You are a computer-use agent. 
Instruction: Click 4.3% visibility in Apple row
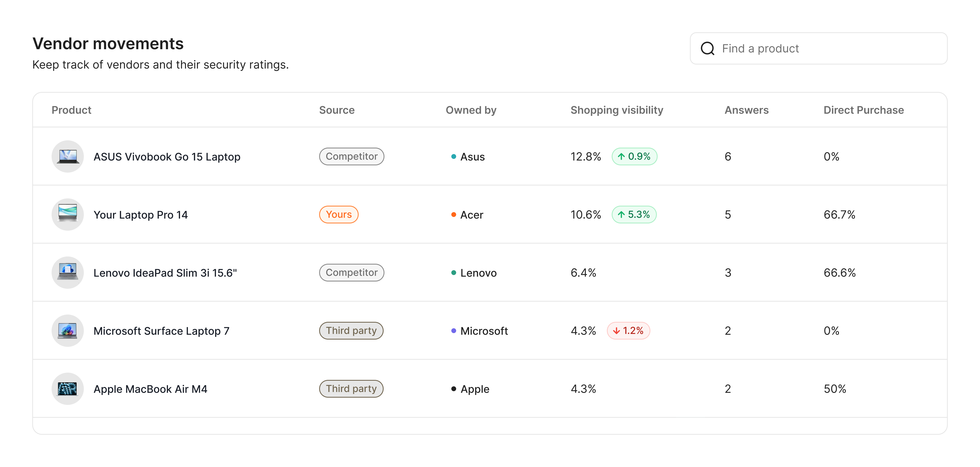[583, 388]
